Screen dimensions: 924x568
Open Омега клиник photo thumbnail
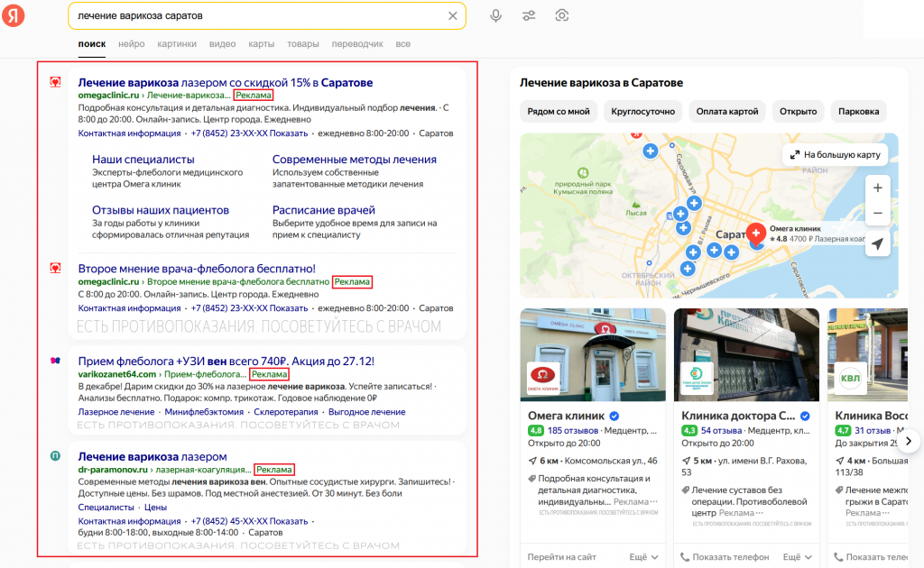[x=593, y=355]
